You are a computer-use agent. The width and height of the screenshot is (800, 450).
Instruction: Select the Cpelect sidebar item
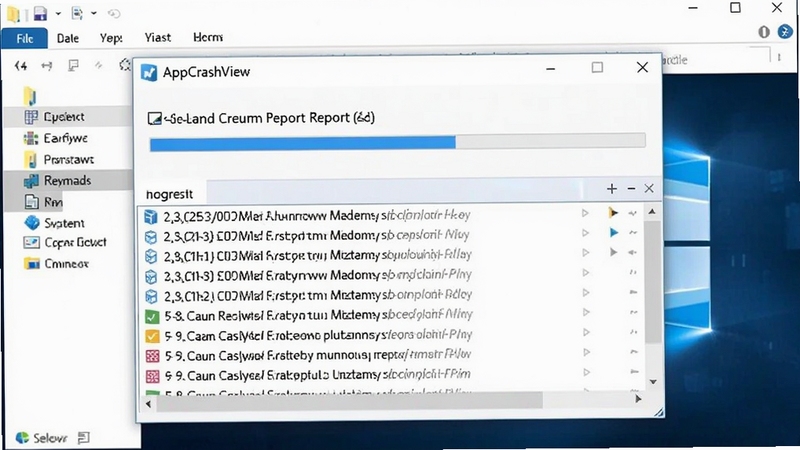(67, 117)
